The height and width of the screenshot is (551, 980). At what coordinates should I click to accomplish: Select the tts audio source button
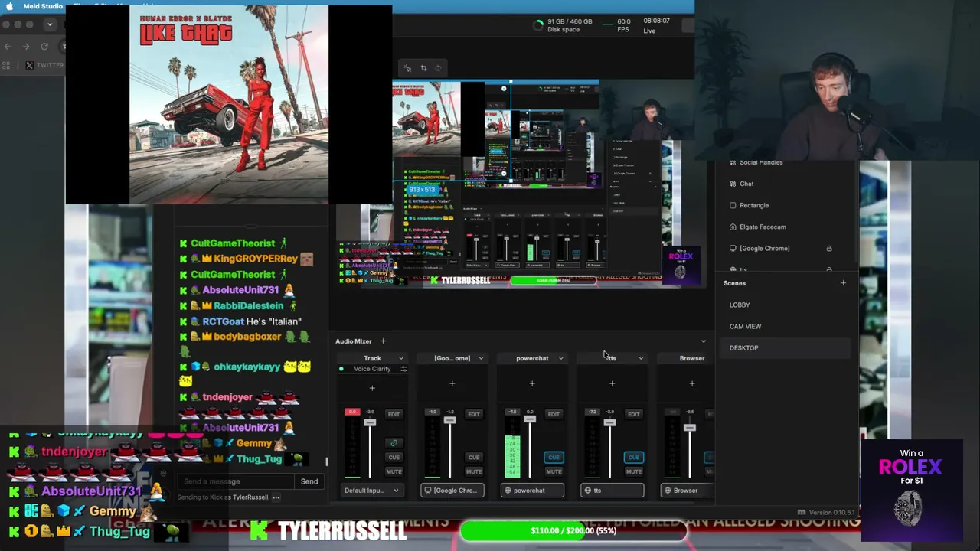pos(612,491)
